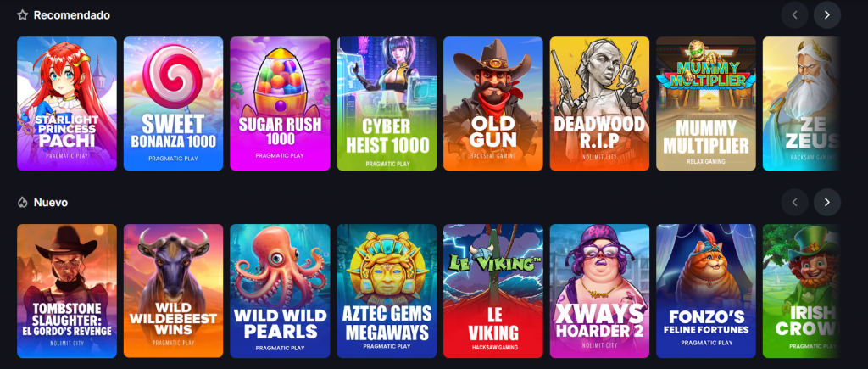Open Deadwood R.I.P by Nolimit City

click(599, 103)
